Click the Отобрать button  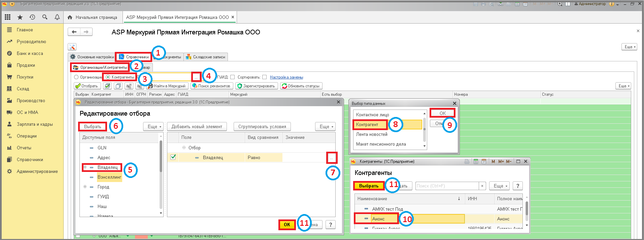tap(87, 86)
